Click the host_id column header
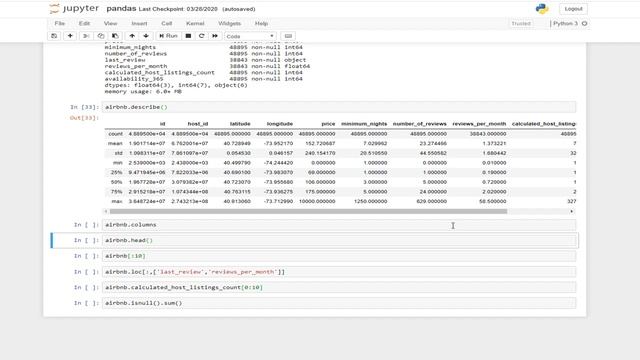 coord(198,124)
